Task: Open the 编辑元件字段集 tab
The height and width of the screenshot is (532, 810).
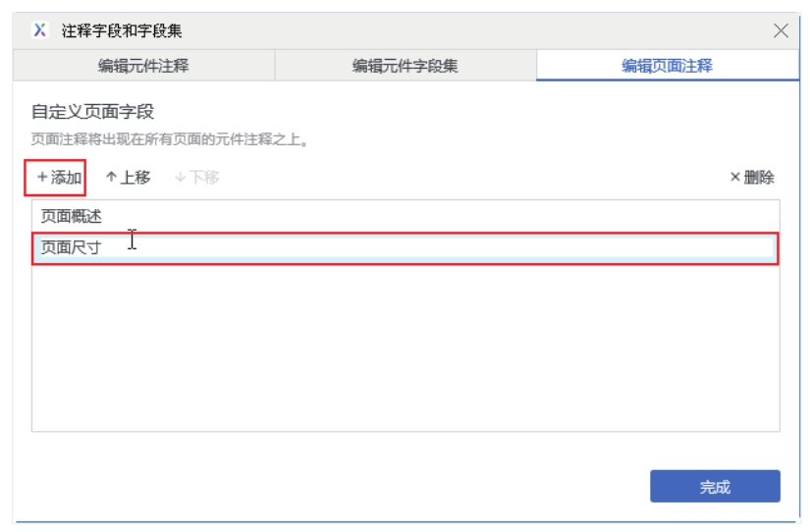Action: coord(405,67)
